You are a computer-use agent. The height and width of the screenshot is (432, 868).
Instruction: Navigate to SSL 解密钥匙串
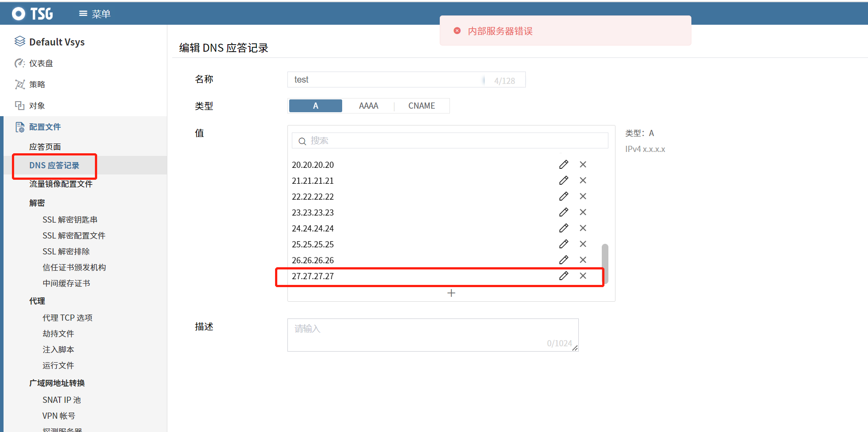coord(70,220)
